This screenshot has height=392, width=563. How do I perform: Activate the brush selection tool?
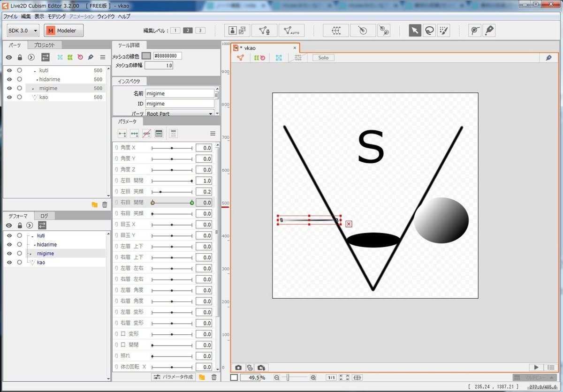pyautogui.click(x=443, y=30)
